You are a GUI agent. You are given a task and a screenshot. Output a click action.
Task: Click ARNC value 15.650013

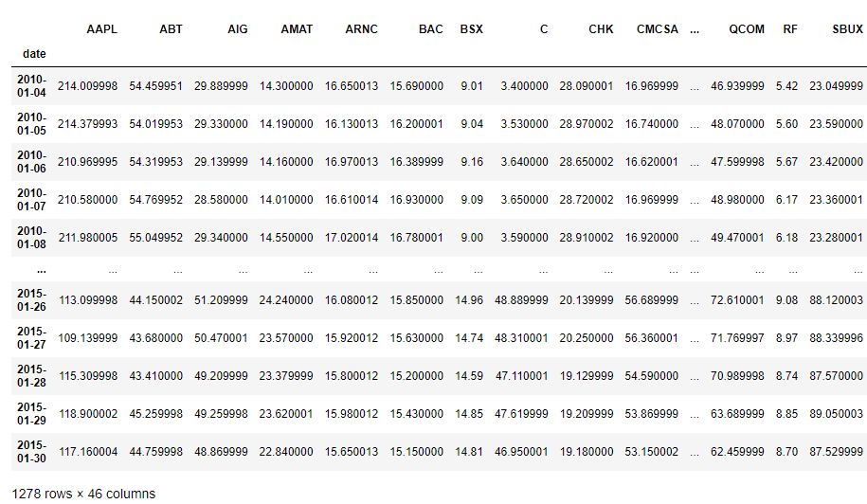[352, 452]
